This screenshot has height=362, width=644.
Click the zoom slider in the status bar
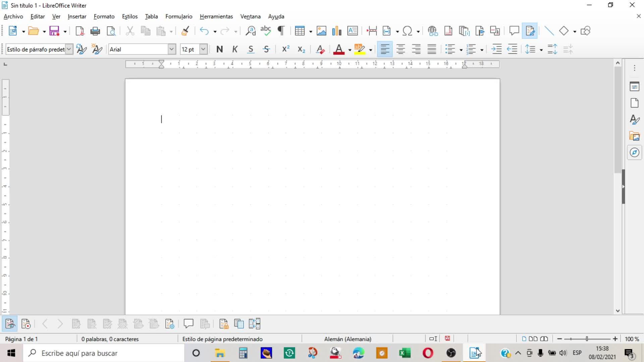point(587,339)
